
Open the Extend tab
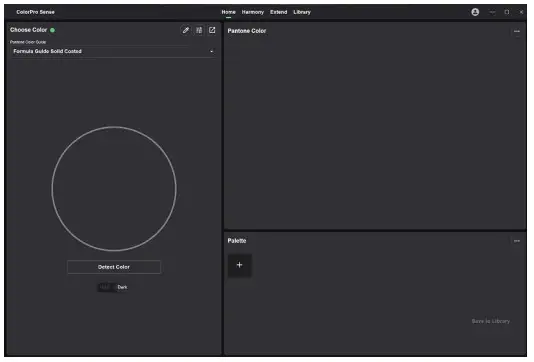click(x=279, y=12)
